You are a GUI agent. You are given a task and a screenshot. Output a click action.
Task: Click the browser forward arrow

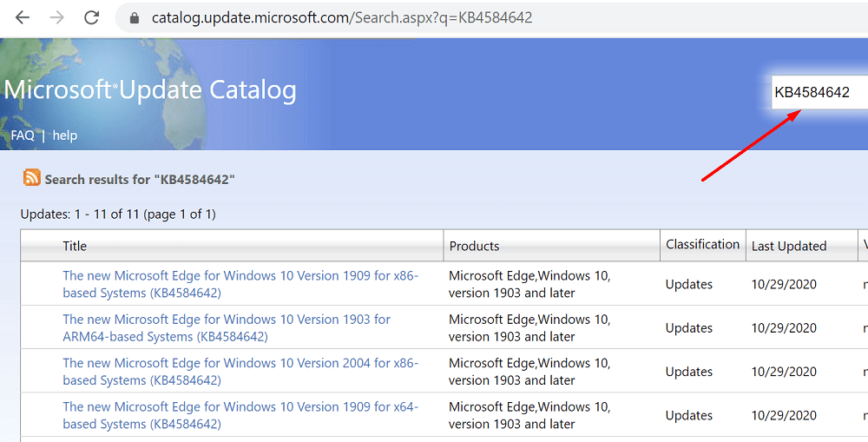coord(57,17)
